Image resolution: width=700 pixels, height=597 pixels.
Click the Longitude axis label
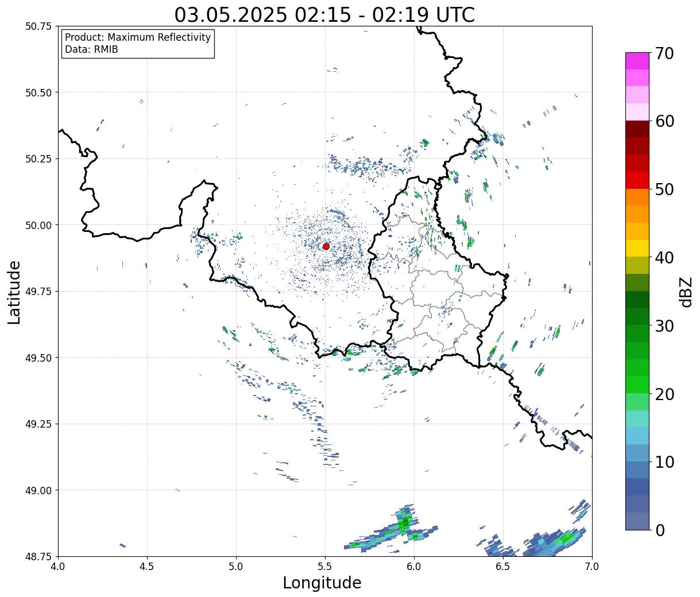322,583
